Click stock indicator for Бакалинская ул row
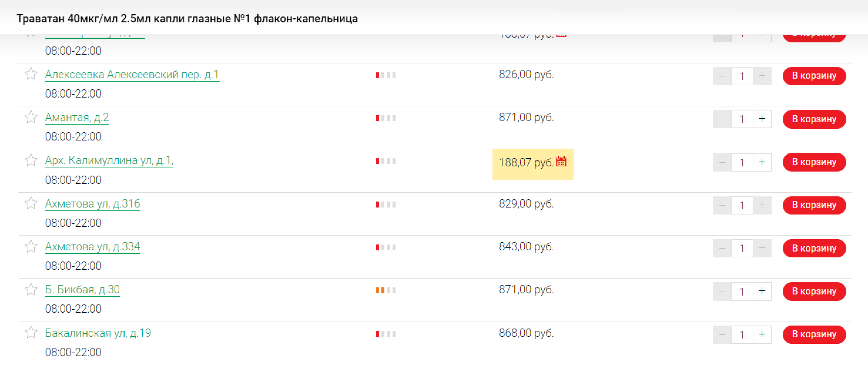The image size is (868, 372). tap(386, 334)
